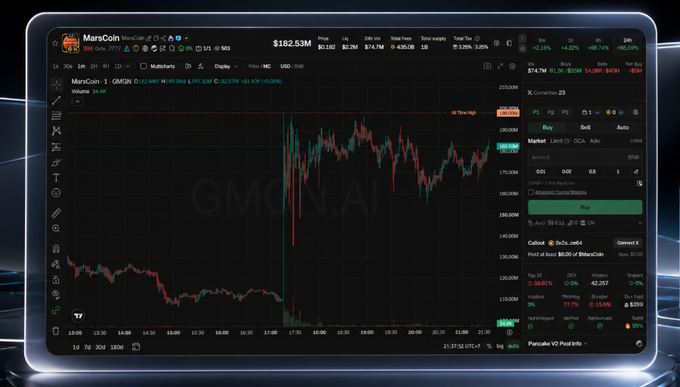The width and height of the screenshot is (680, 387).
Task: Check the Advanced Trading Strategy box
Action: pyautogui.click(x=531, y=192)
